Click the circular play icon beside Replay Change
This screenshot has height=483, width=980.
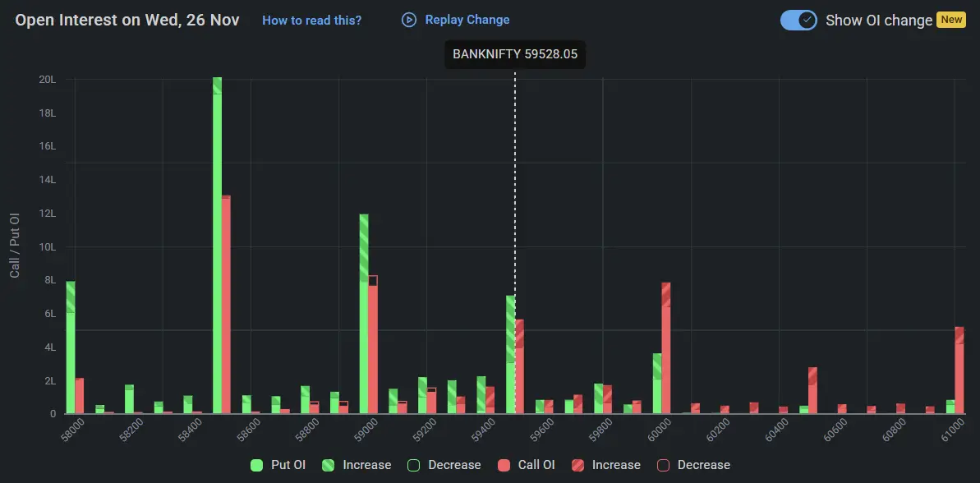pyautogui.click(x=408, y=20)
